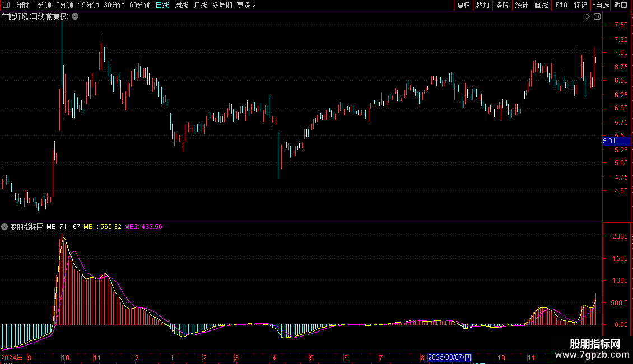The height and width of the screenshot is (364, 633).
Task: Activate 画线 drawing tools
Action: [541, 5]
